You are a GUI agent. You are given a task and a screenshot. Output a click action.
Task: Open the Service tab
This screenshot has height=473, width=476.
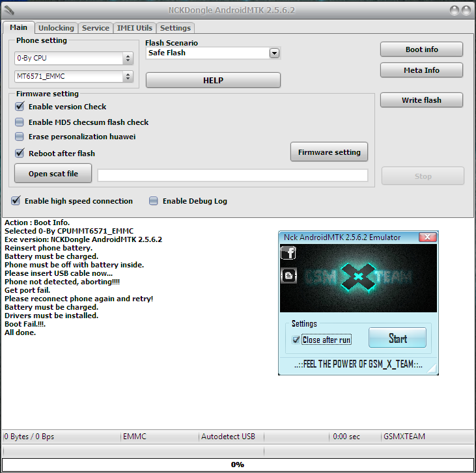[x=96, y=28]
